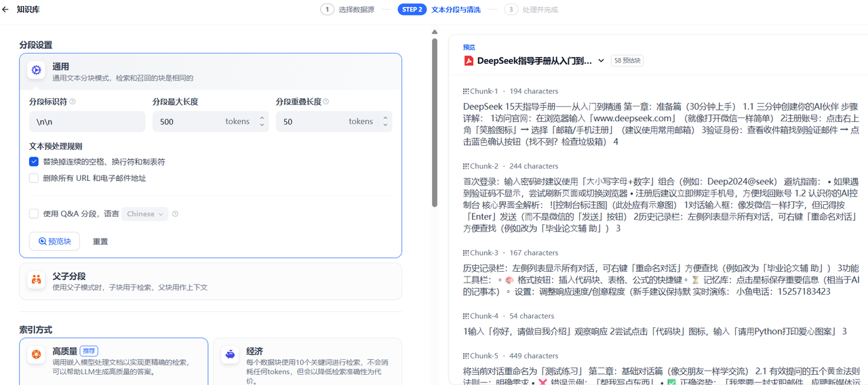Check 删除所有 URL 和电子邮件地址

pos(34,178)
